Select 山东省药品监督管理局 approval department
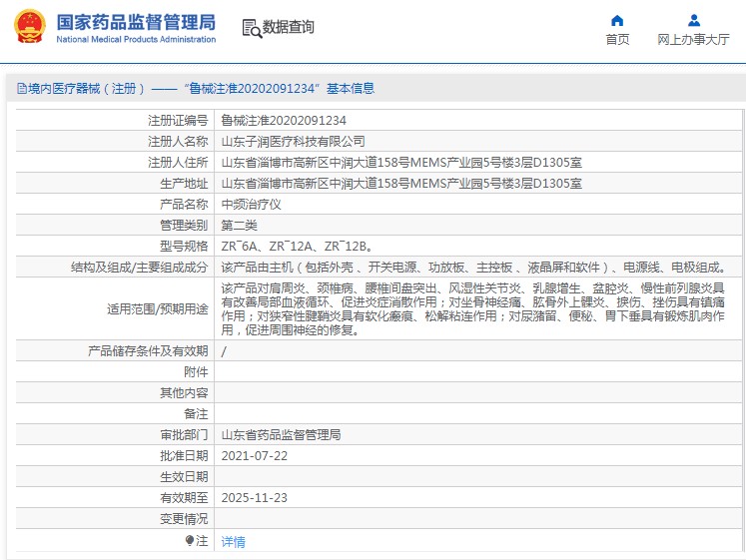The height and width of the screenshot is (560, 746). pos(282,435)
